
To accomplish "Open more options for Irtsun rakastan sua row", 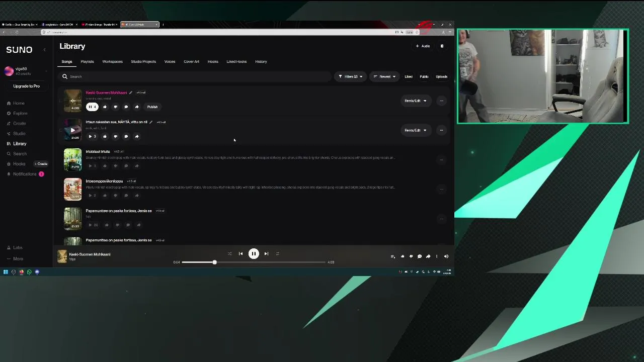I will (441, 130).
